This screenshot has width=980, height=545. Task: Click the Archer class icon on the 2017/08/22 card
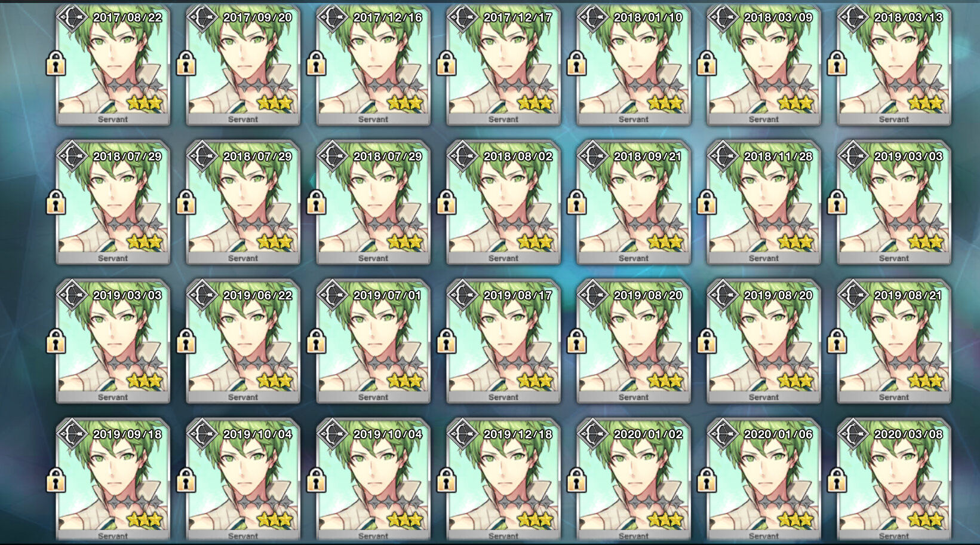[72, 19]
